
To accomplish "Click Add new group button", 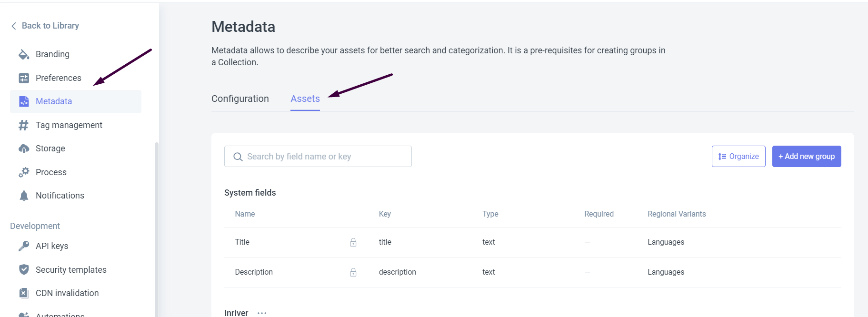I will coord(806,156).
